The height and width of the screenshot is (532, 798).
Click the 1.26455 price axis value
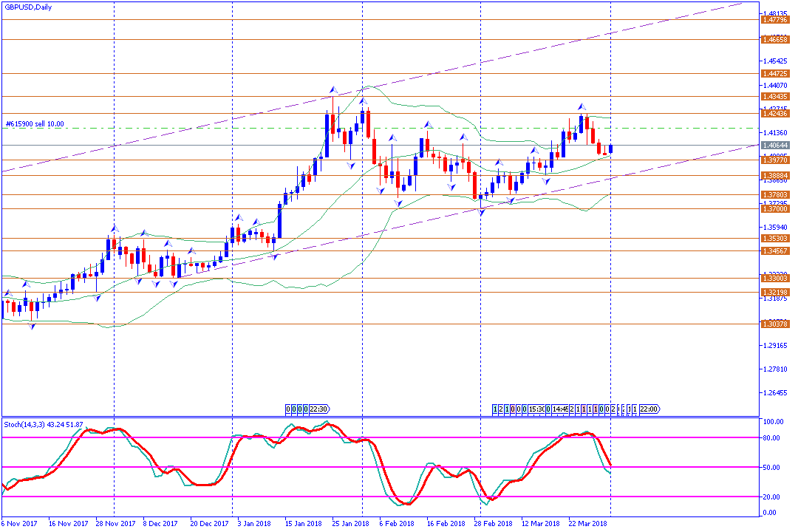tap(775, 393)
